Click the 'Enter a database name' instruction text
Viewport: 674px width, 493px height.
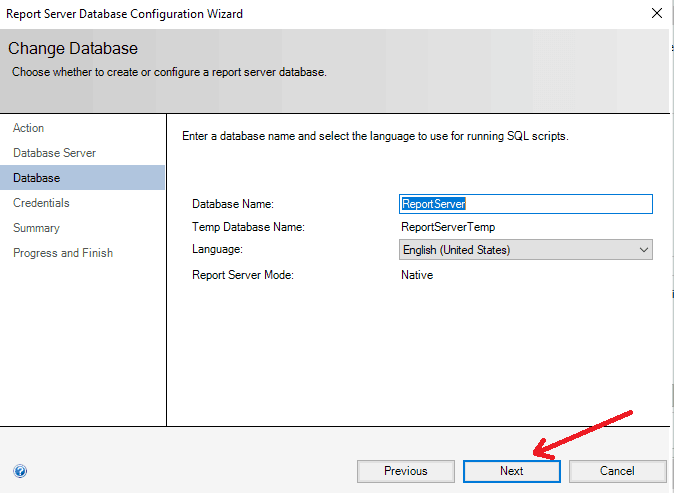point(375,136)
